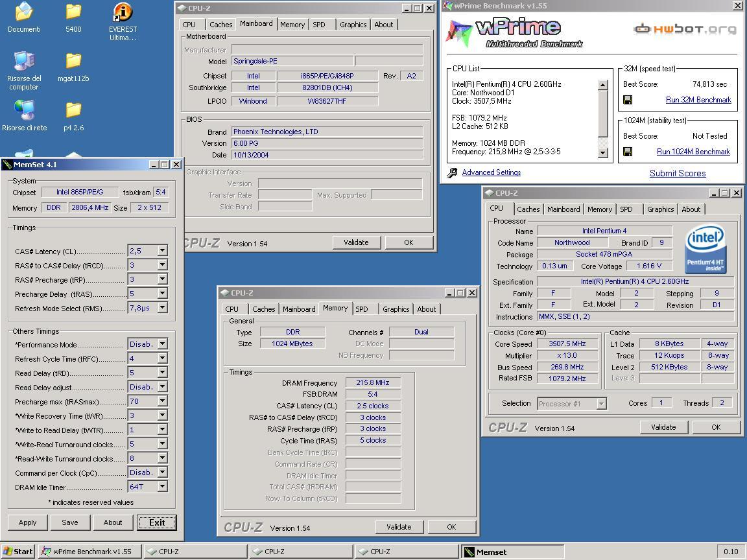The height and width of the screenshot is (560, 747).
Task: Click Apply in MemSet
Action: [28, 522]
